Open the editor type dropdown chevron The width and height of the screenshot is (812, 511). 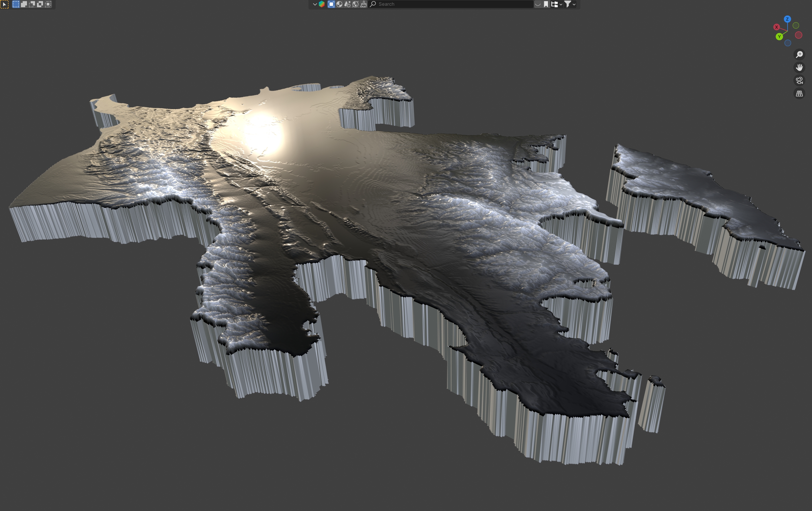tap(315, 4)
